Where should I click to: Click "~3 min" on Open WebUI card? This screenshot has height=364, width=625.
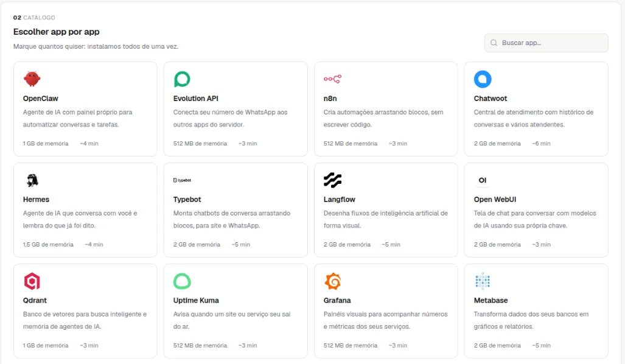pos(541,245)
